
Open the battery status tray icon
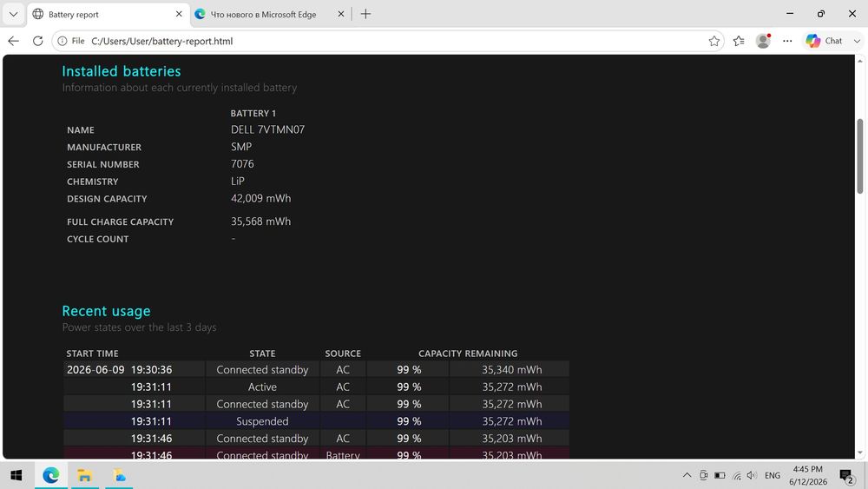point(720,475)
